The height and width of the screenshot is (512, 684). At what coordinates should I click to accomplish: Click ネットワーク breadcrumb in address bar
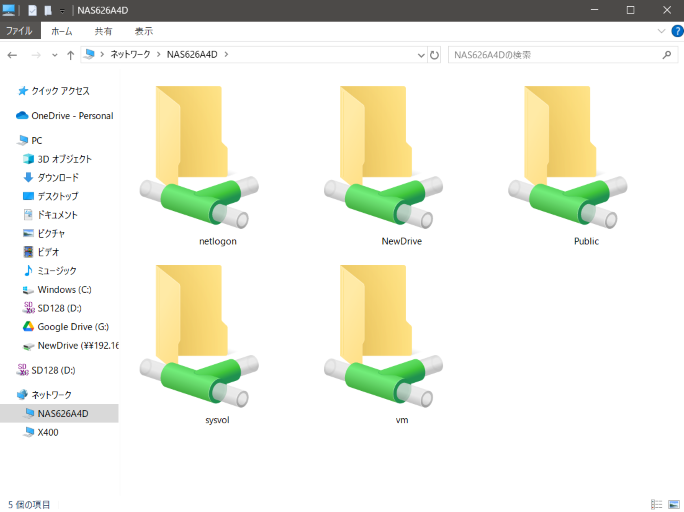click(x=130, y=55)
